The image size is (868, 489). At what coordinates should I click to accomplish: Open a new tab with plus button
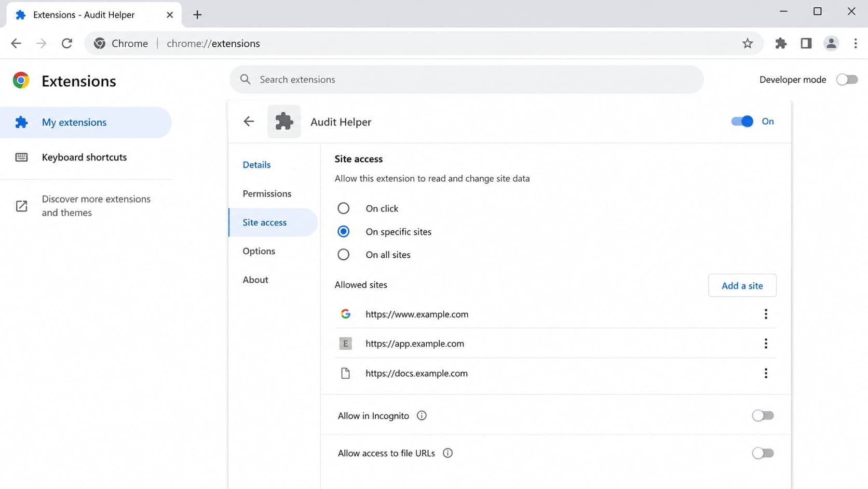click(197, 15)
